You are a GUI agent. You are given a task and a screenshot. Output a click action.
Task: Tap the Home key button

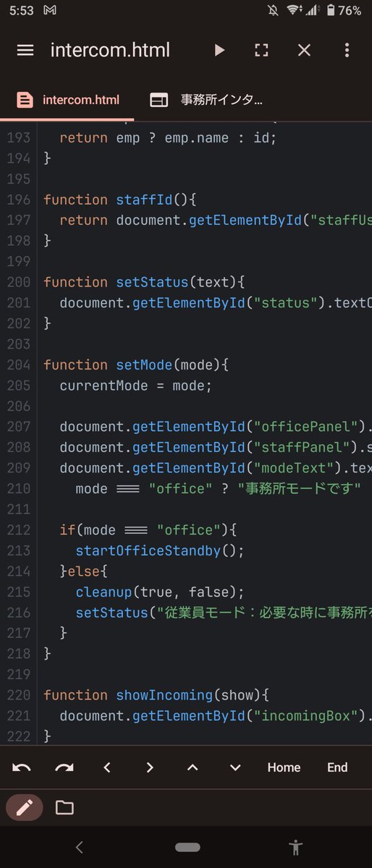point(284,767)
